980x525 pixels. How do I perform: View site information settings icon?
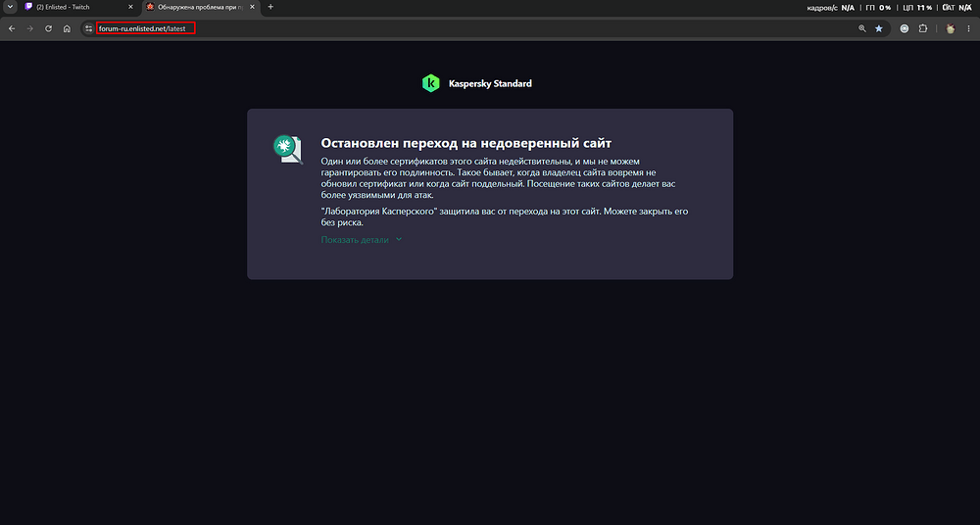point(89,28)
